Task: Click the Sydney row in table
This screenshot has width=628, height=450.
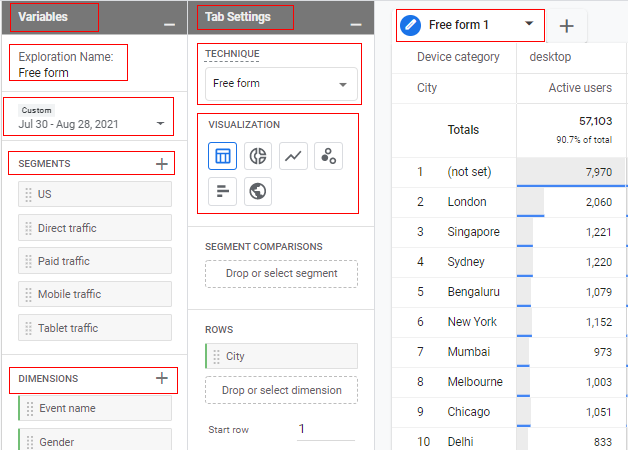Action: [509, 262]
